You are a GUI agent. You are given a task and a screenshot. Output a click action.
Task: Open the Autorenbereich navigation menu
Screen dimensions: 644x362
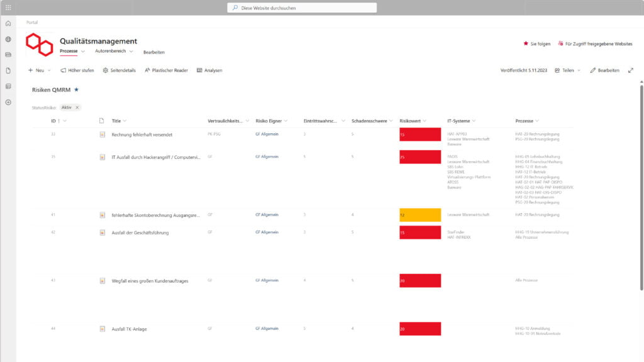click(x=113, y=51)
